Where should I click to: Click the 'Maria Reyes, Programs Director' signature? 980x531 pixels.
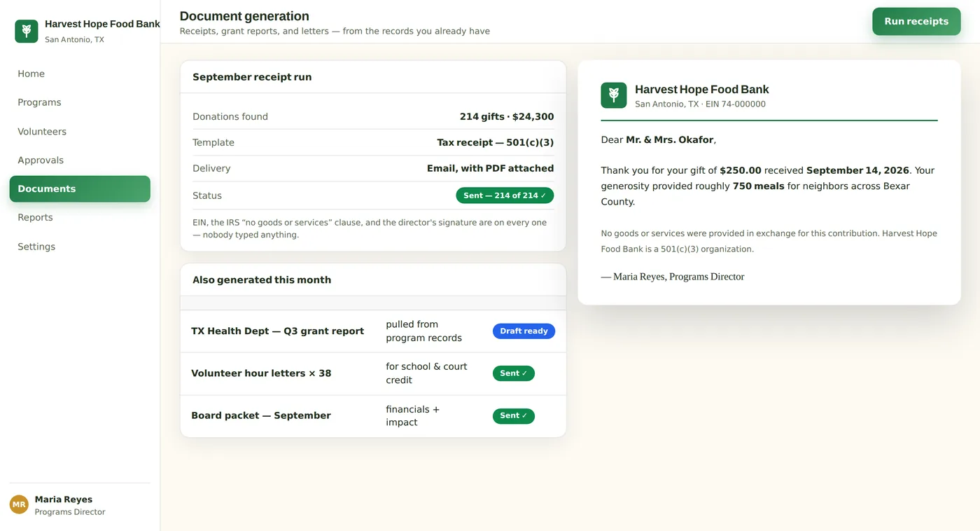click(673, 277)
